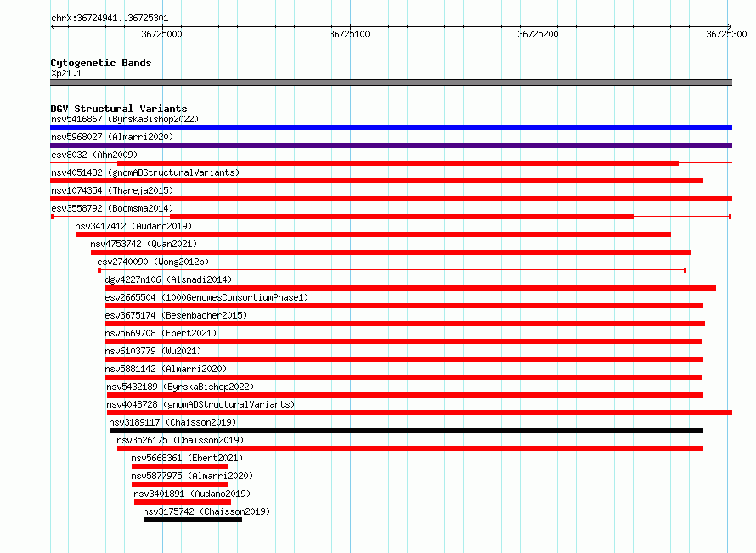Click the red esv3558792 variant bar
This screenshot has width=756, height=553.
pyautogui.click(x=402, y=217)
